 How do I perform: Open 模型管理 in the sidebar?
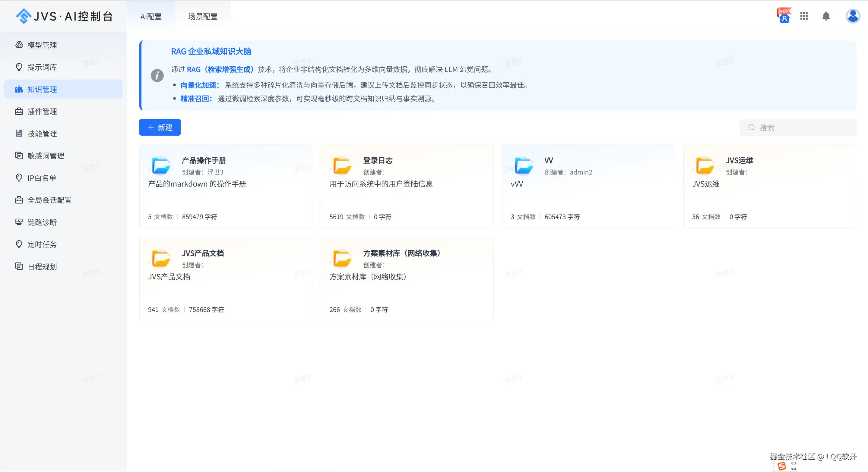click(x=42, y=45)
